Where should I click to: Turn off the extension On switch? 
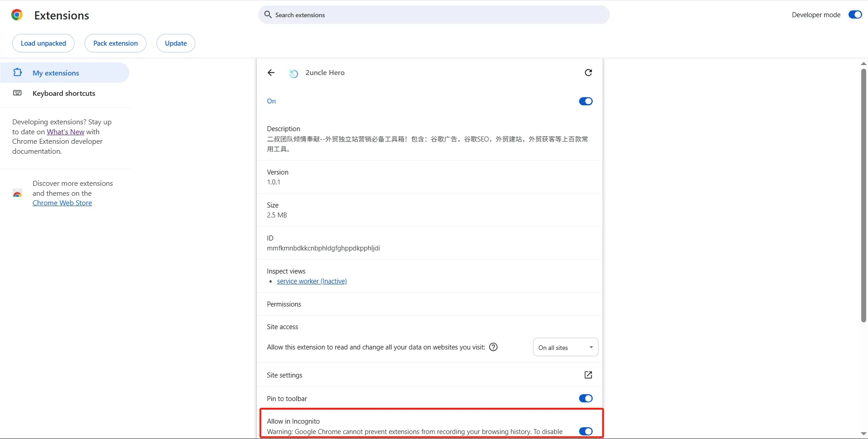click(x=586, y=101)
